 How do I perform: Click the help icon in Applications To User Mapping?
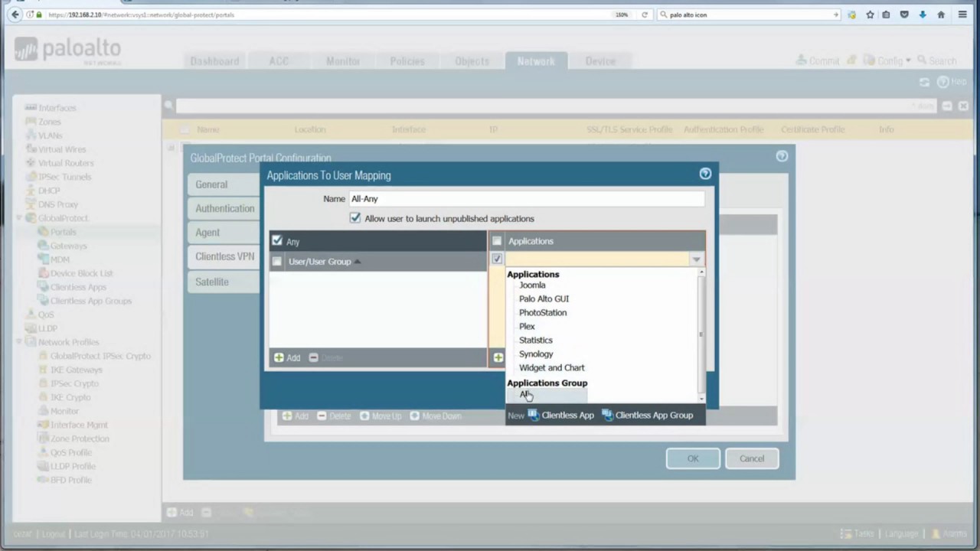[705, 174]
